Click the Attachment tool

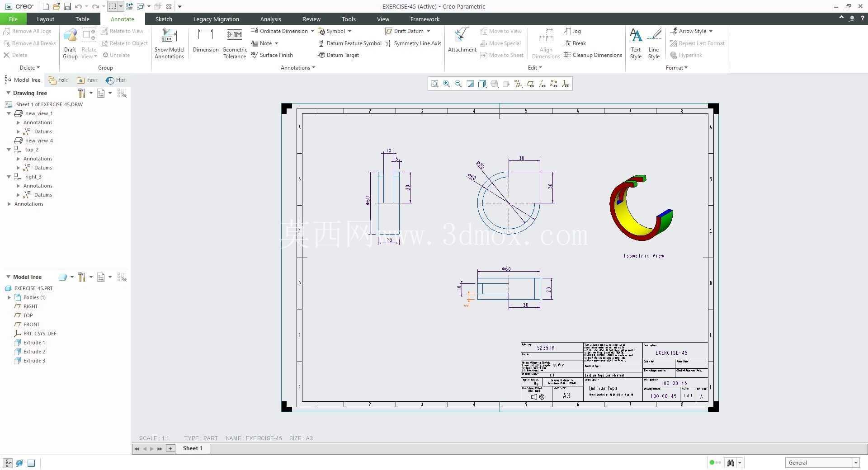(462, 41)
